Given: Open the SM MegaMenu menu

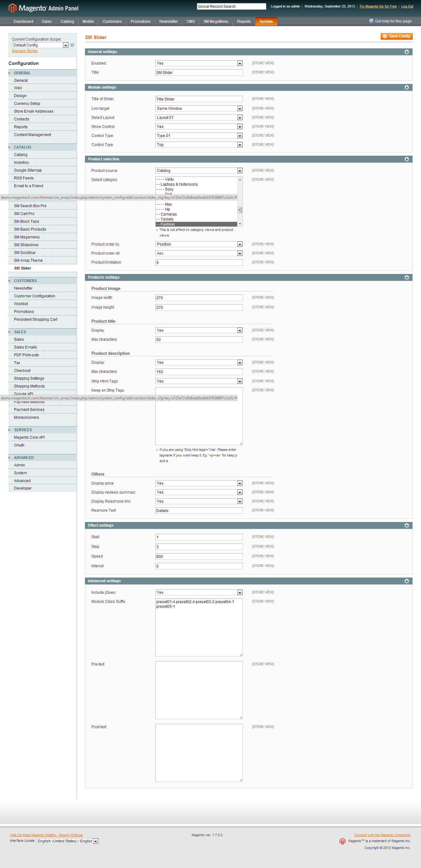Looking at the screenshot, I should point(216,22).
